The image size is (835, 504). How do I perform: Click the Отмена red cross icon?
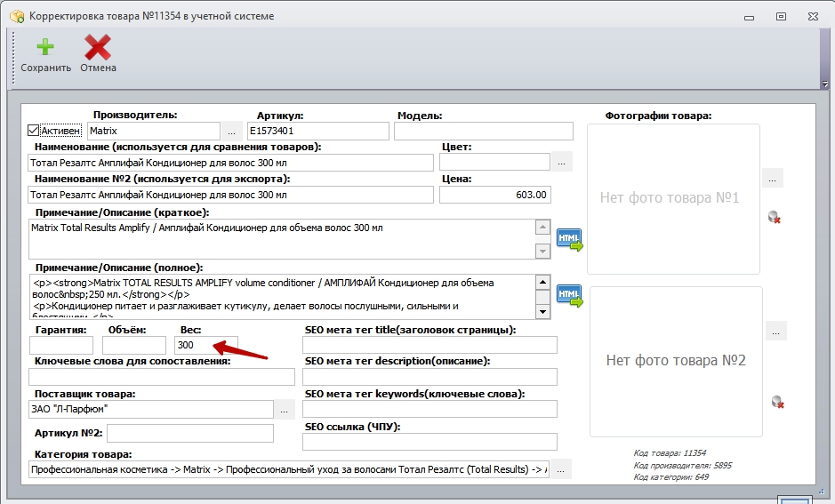pyautogui.click(x=98, y=47)
